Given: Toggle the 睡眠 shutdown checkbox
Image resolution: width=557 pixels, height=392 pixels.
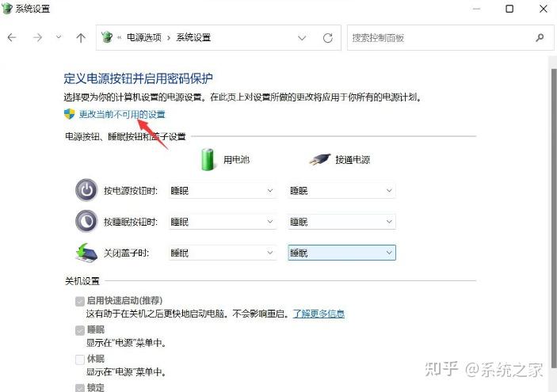Looking at the screenshot, I should [x=80, y=330].
